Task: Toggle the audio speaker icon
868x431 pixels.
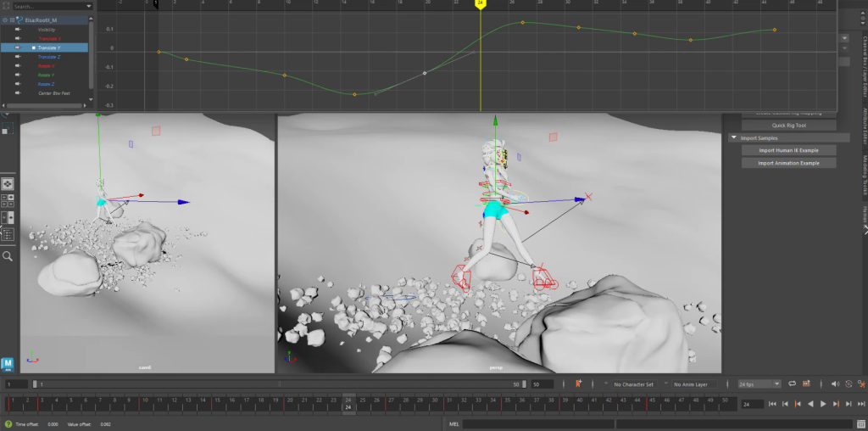Action: coord(835,383)
